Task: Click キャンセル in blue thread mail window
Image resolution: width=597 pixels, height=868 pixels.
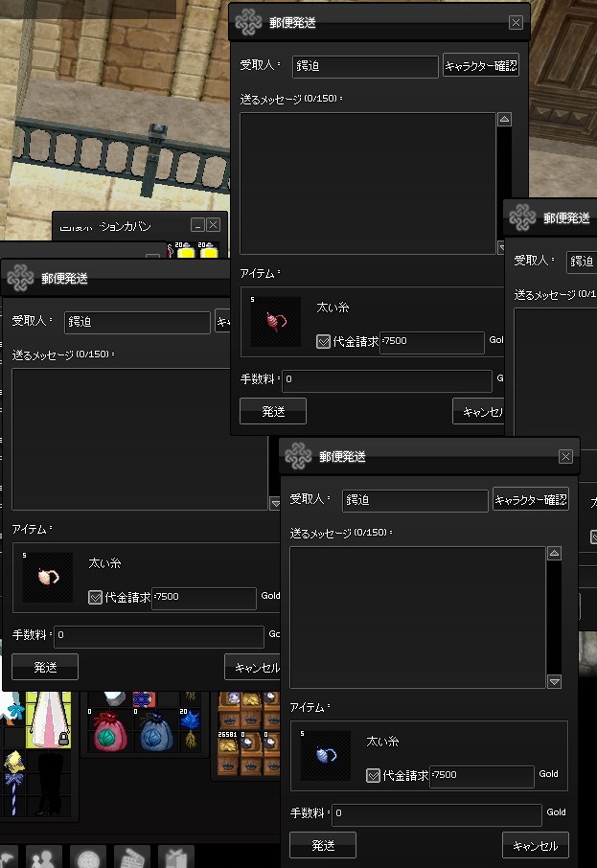Action: click(536, 845)
